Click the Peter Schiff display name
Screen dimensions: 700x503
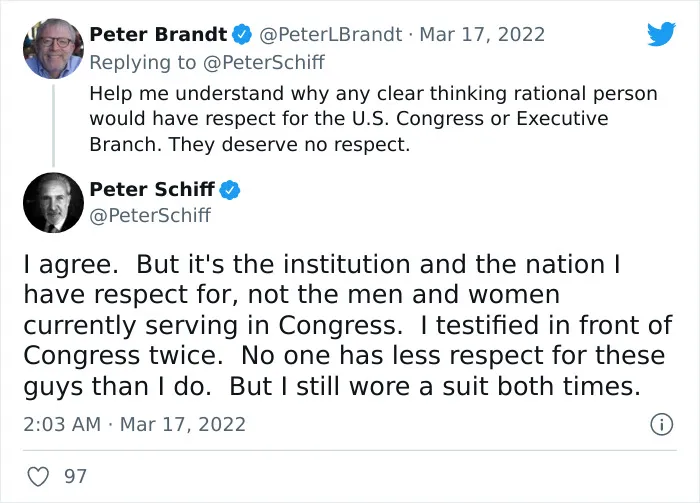[x=152, y=189]
